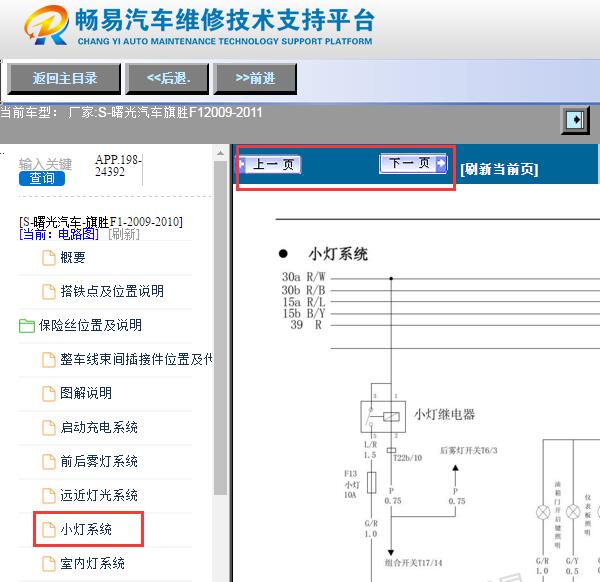Viewport: 600px width, 582px height.
Task: Click document icon beside 搭铁点及位置说明
Action: pyautogui.click(x=49, y=292)
